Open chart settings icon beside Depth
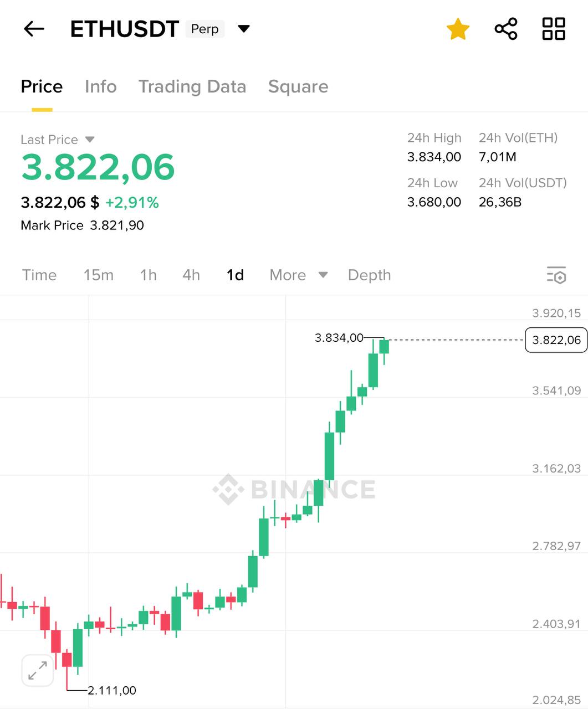 click(x=556, y=275)
